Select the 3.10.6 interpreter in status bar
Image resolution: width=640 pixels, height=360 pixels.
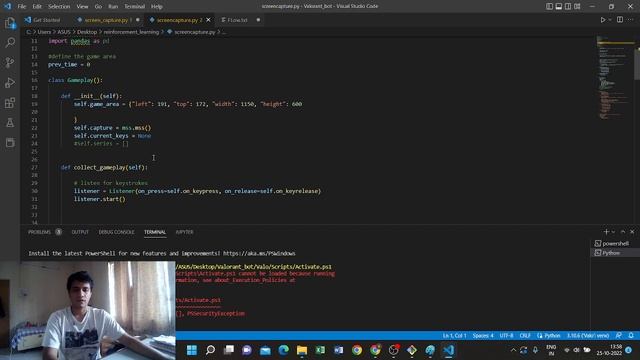click(x=588, y=336)
